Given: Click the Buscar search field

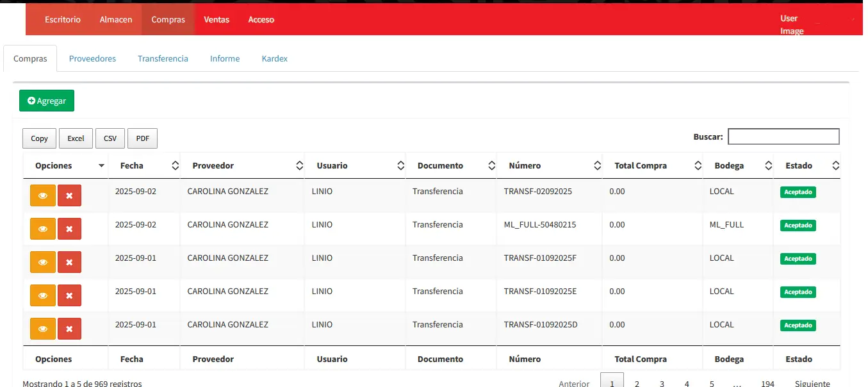Looking at the screenshot, I should (783, 136).
